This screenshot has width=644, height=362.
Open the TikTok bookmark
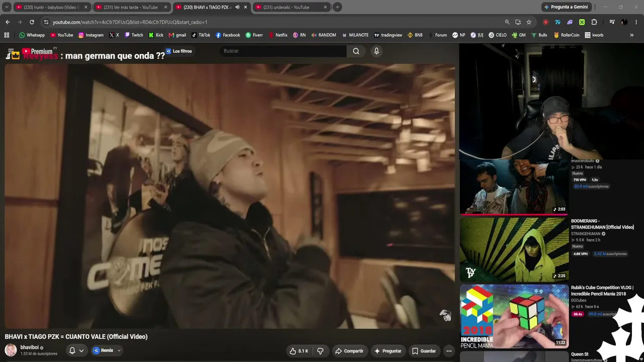point(201,35)
